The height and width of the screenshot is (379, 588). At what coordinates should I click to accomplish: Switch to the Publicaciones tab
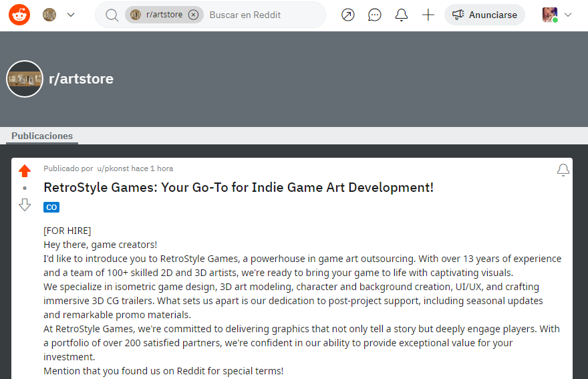pyautogui.click(x=42, y=136)
